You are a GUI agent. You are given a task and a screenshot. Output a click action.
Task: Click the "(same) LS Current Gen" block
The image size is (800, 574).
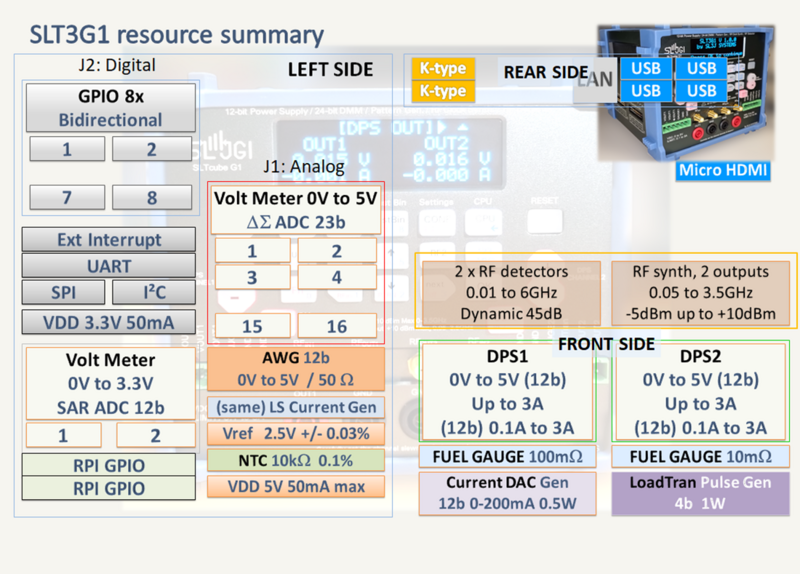click(x=296, y=407)
